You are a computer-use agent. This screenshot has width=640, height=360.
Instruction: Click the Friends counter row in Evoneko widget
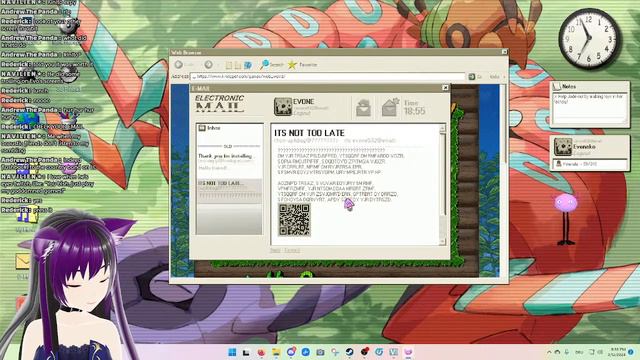(590, 164)
